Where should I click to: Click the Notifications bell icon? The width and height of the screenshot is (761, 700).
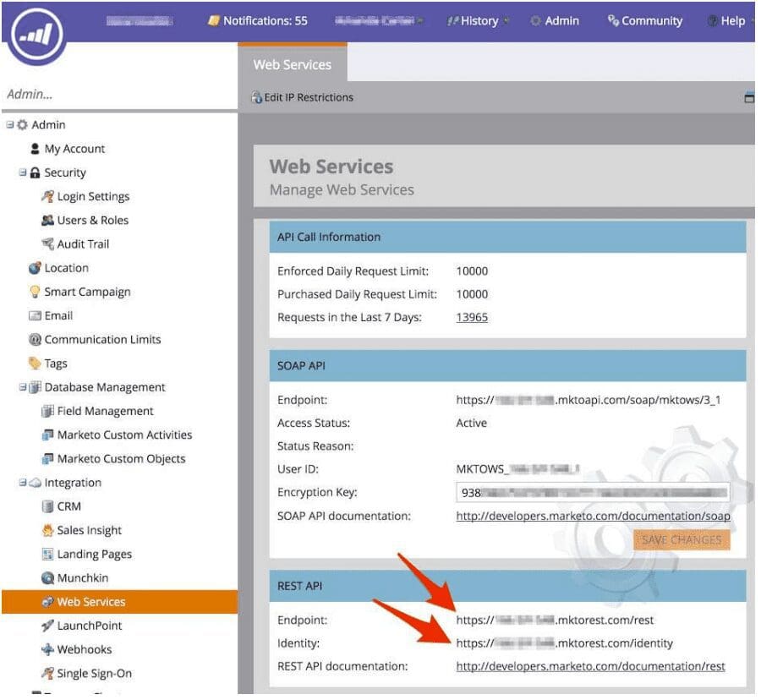tap(214, 21)
